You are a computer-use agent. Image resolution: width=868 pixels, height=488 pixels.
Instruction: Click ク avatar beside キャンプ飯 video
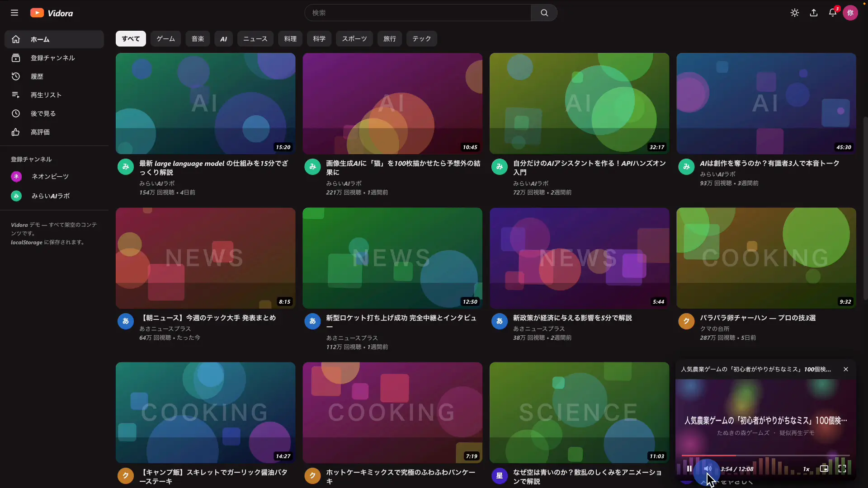(126, 476)
